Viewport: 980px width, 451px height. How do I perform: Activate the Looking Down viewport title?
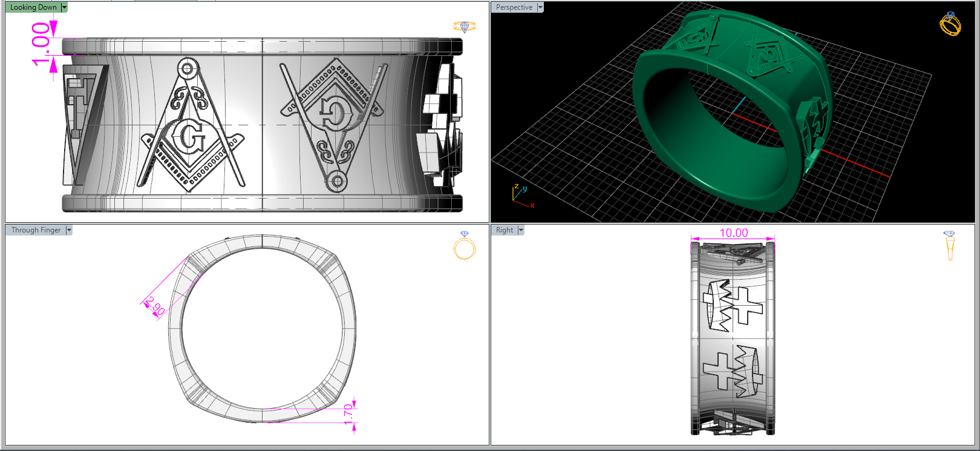[x=33, y=7]
